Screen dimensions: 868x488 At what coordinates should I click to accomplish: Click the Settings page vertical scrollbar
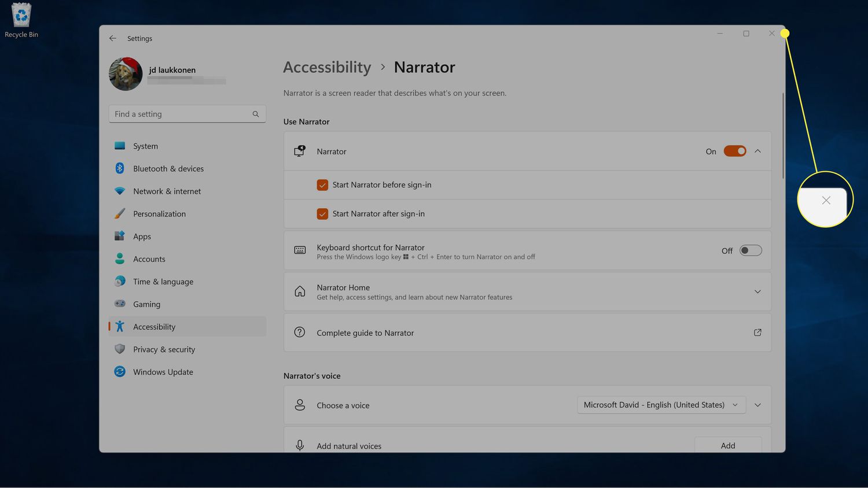click(x=783, y=136)
